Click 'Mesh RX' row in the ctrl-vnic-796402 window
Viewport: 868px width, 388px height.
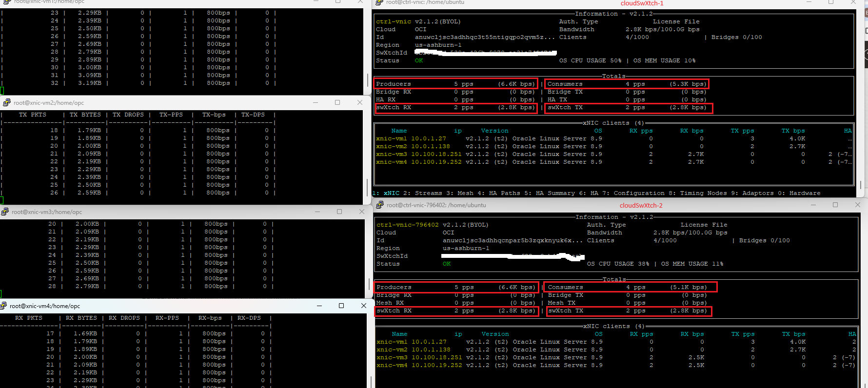tap(456, 303)
